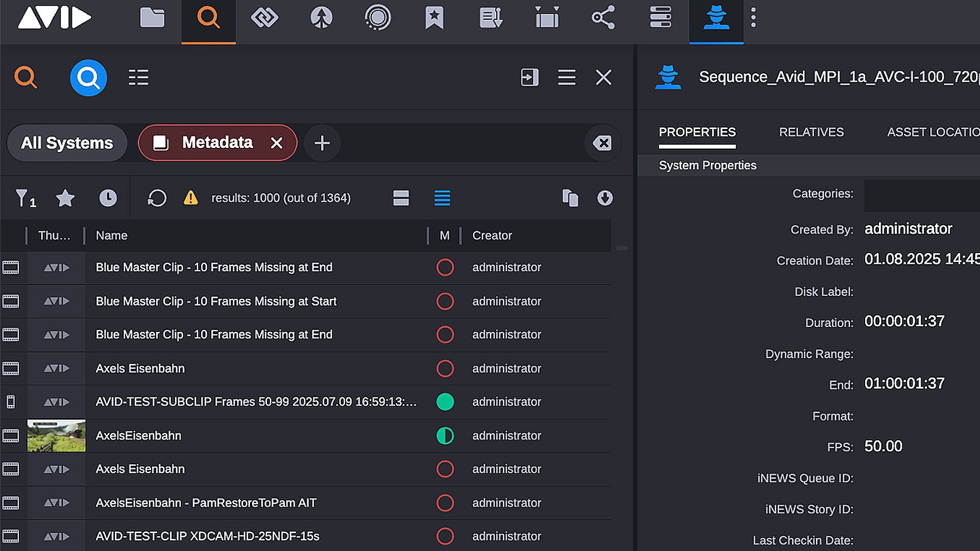Screen dimensions: 980x551
Task: Click the End value 01:00:01:37
Action: point(904,384)
